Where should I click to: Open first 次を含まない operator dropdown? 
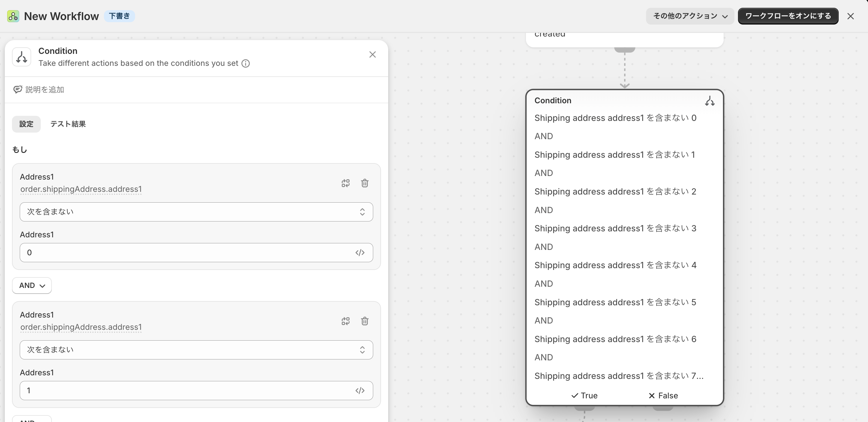pos(196,212)
